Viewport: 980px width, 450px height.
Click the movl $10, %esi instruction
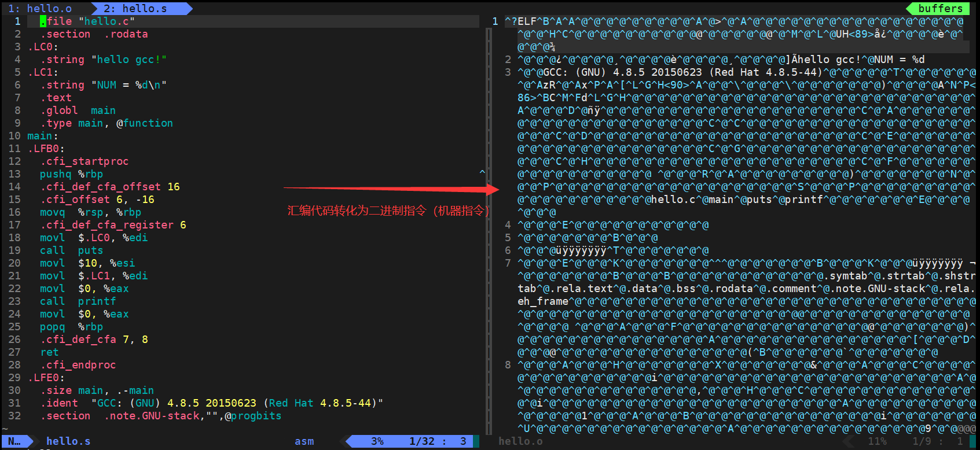87,263
